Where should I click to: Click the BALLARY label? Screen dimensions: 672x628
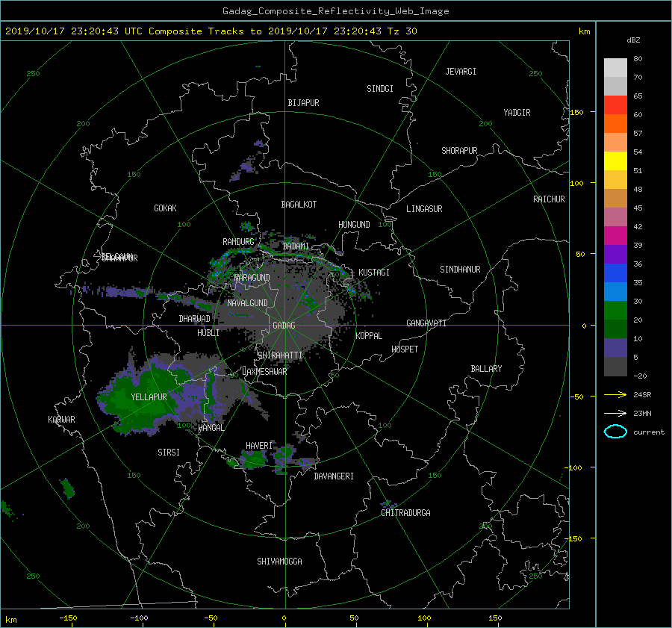pos(486,369)
